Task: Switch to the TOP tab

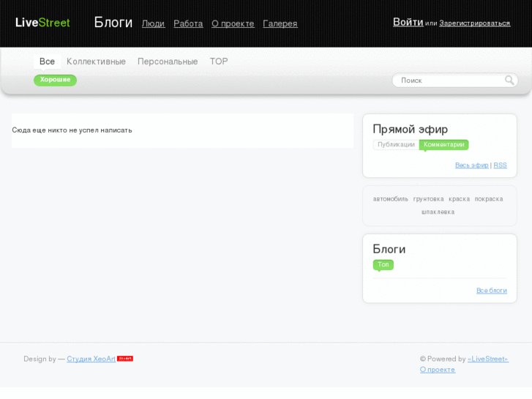Action: tap(219, 61)
